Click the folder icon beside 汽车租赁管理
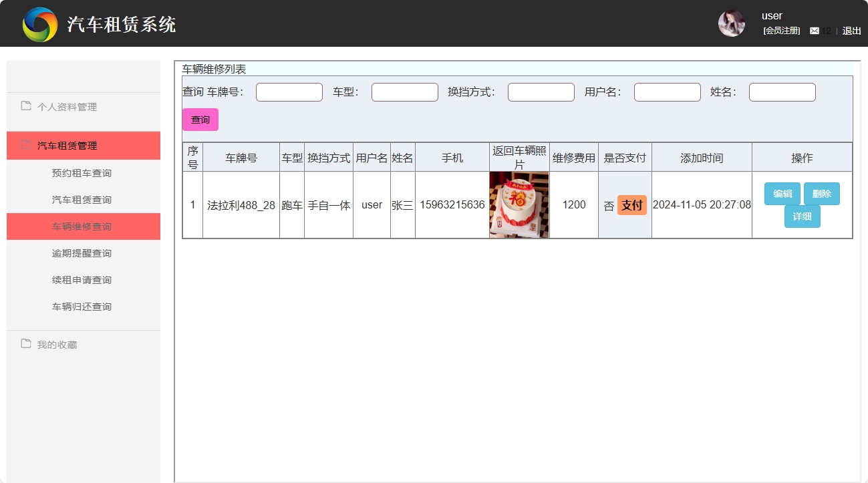Viewport: 868px width, 483px height. [x=25, y=145]
